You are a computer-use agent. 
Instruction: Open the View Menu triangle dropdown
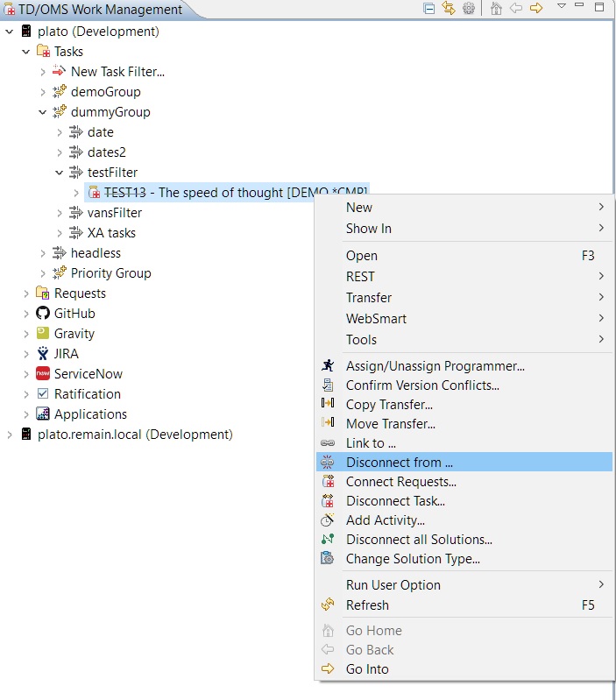pos(562,7)
